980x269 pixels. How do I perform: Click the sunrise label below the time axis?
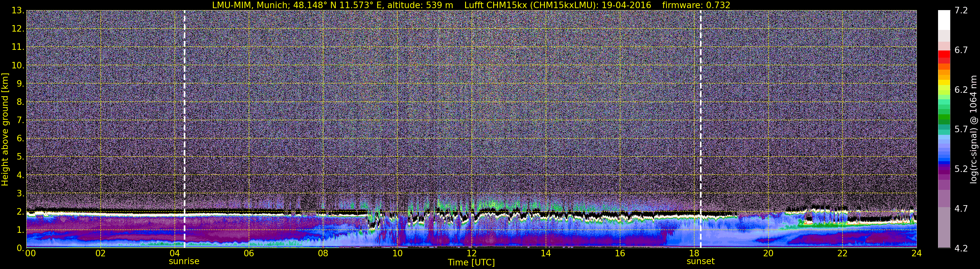coord(184,262)
